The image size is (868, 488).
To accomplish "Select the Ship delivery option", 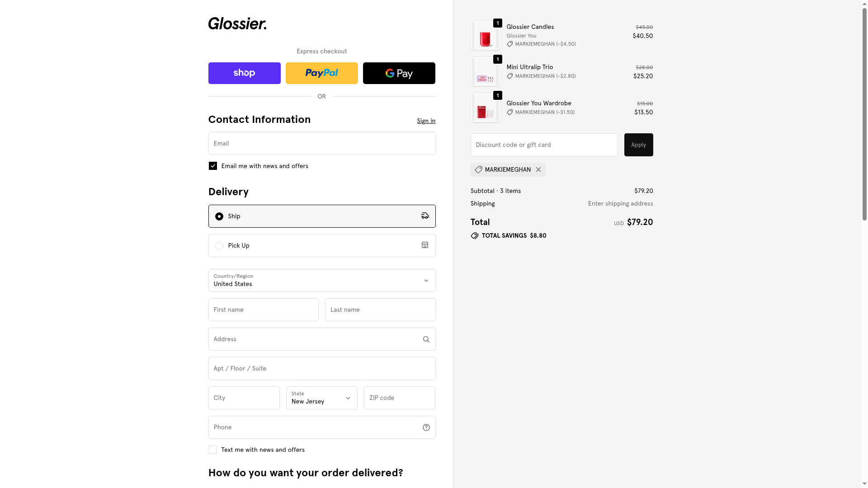I will [219, 216].
